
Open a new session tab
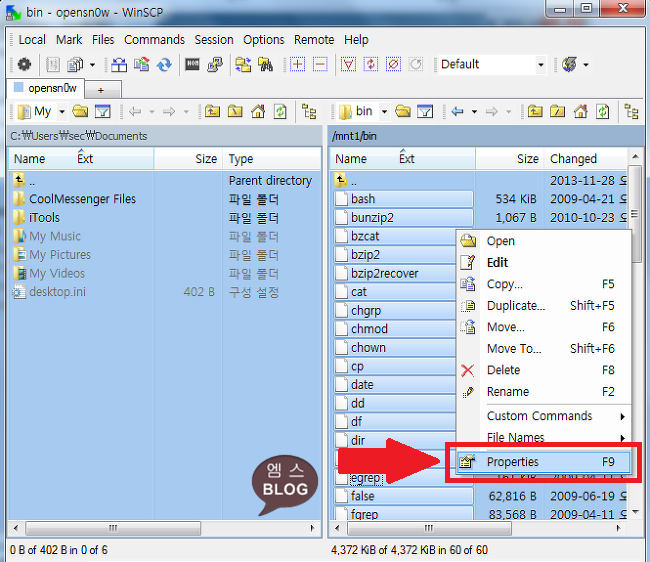(103, 90)
